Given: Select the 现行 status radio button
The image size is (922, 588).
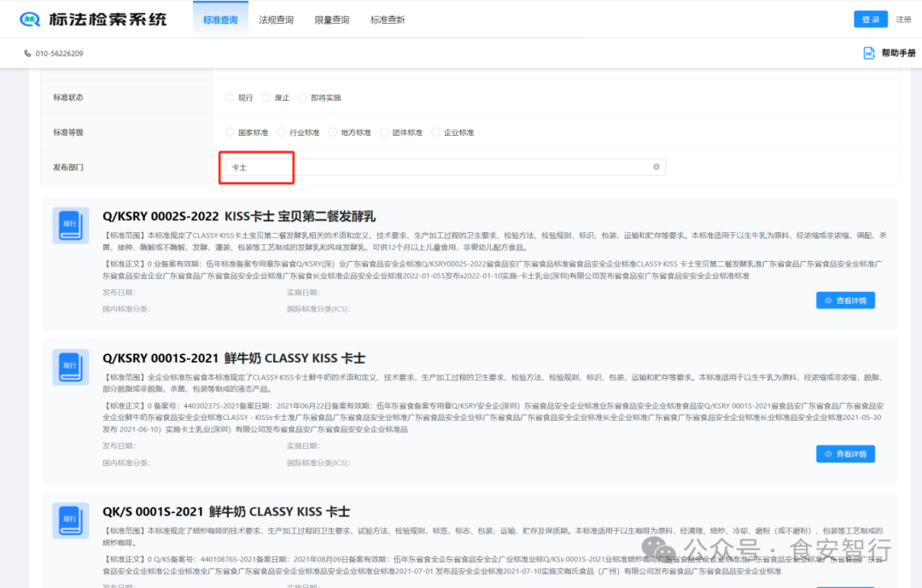Looking at the screenshot, I should click(x=230, y=97).
